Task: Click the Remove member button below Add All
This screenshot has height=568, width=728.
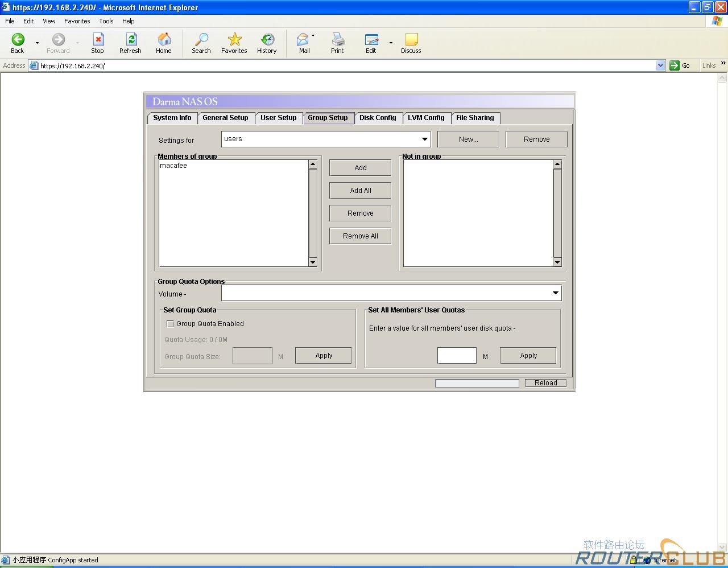Action: (x=360, y=213)
